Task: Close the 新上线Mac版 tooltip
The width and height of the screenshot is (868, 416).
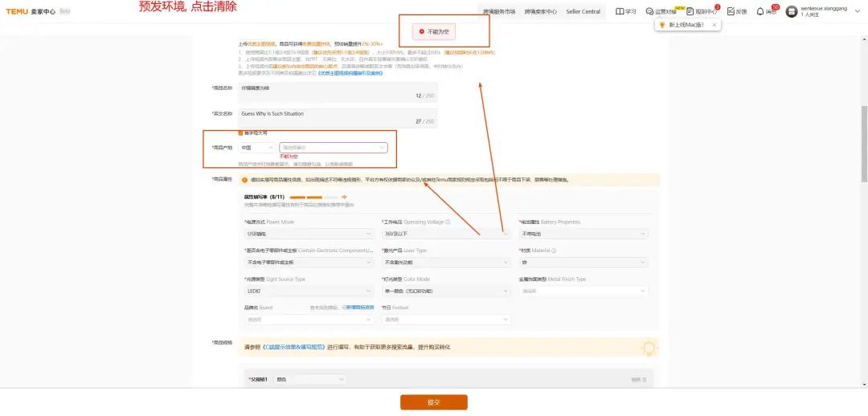Action: pyautogui.click(x=714, y=25)
